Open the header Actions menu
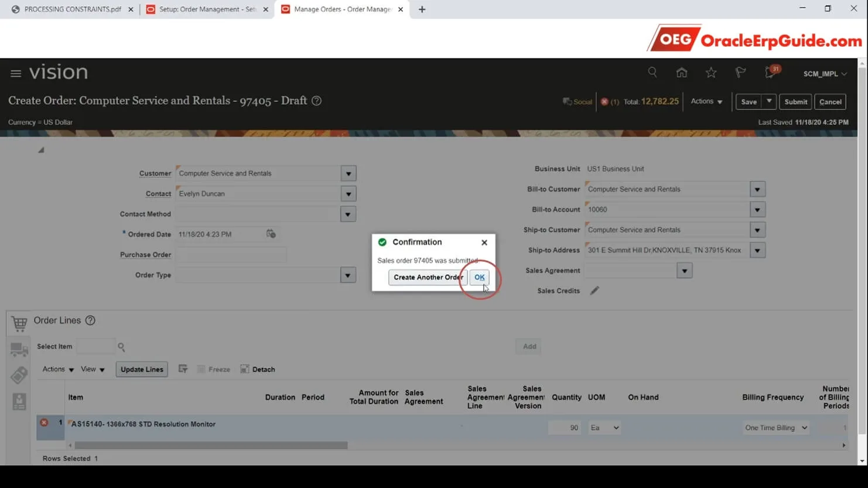The width and height of the screenshot is (868, 488). coord(706,101)
